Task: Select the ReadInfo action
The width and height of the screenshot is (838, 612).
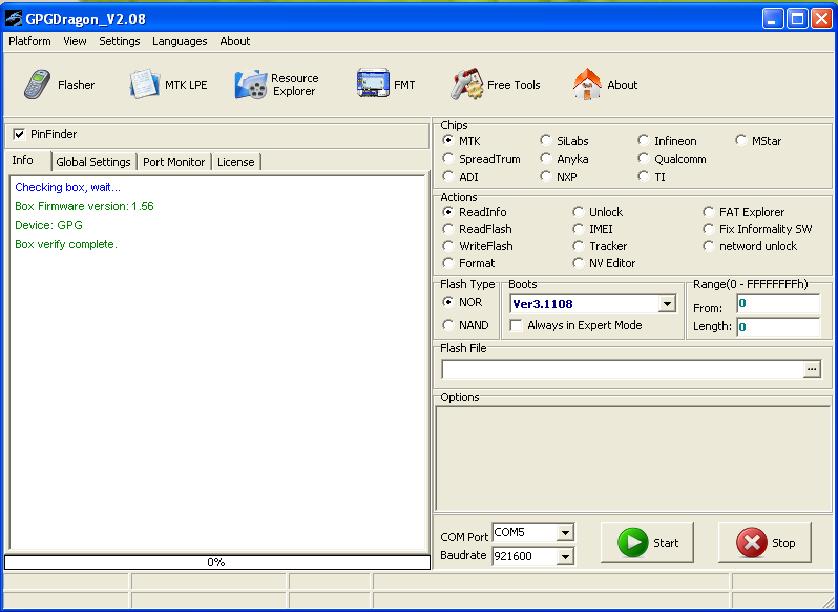Action: click(x=448, y=212)
